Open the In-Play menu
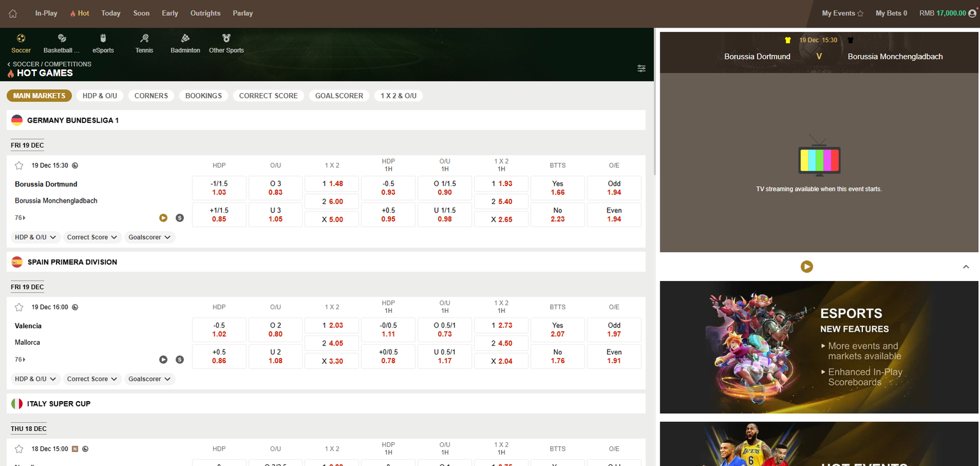The height and width of the screenshot is (466, 980). tap(46, 13)
